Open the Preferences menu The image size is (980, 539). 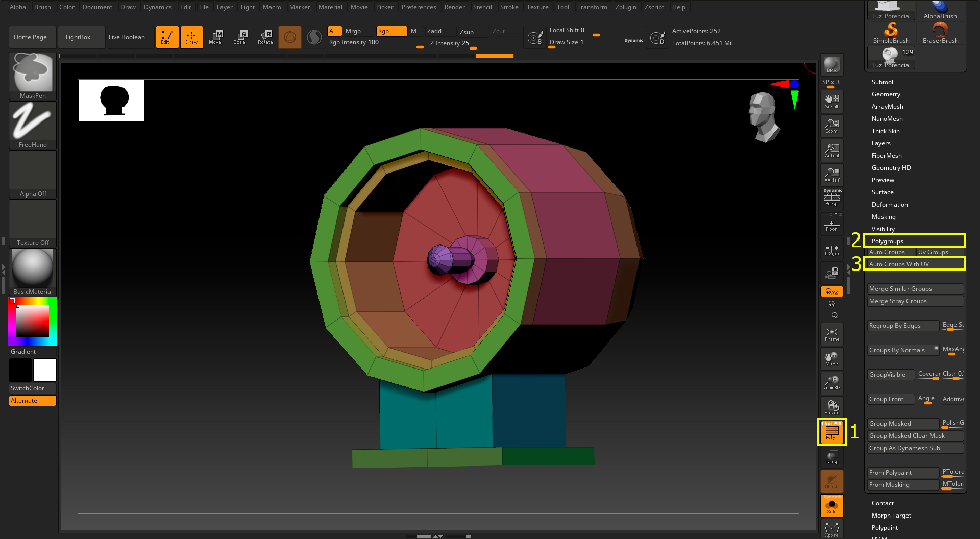pos(419,7)
